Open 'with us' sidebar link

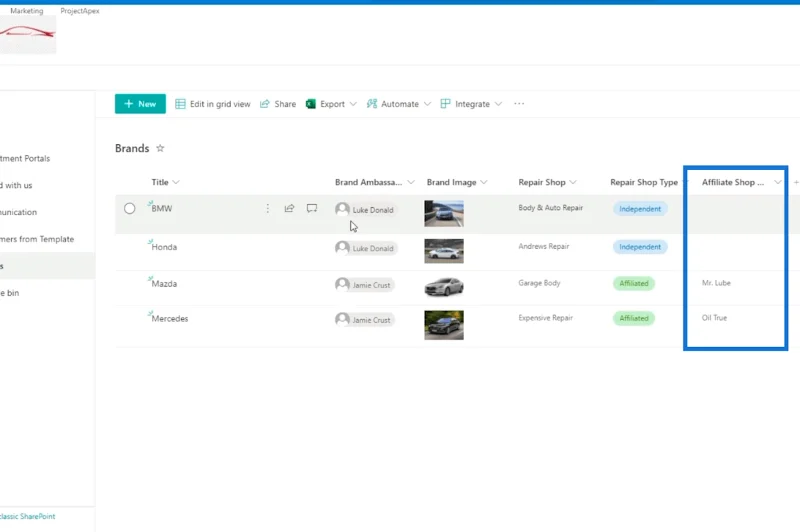point(16,186)
